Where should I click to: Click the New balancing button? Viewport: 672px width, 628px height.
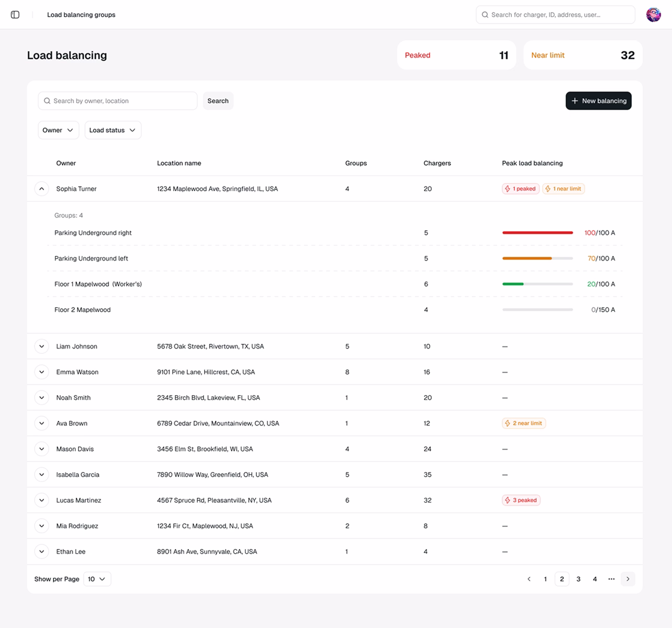[x=598, y=101]
